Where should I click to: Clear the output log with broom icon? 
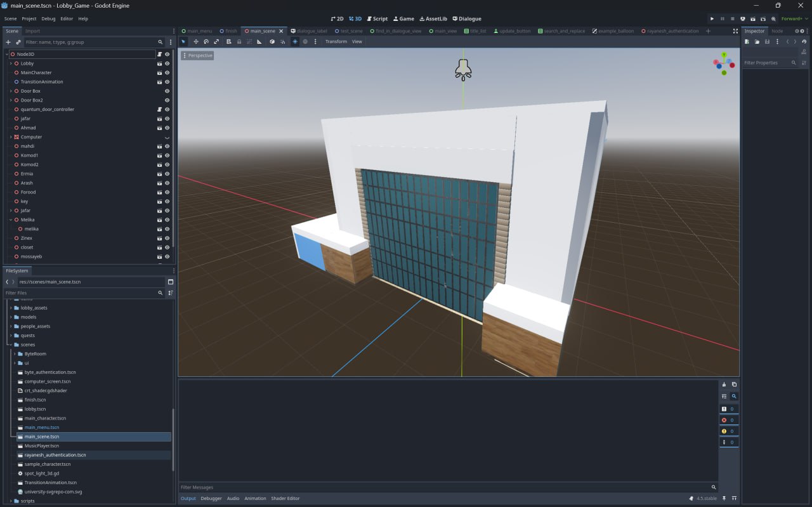724,385
